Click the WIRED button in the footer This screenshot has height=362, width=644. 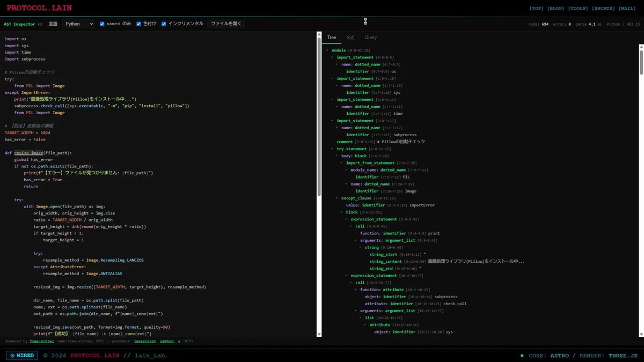(x=21, y=355)
